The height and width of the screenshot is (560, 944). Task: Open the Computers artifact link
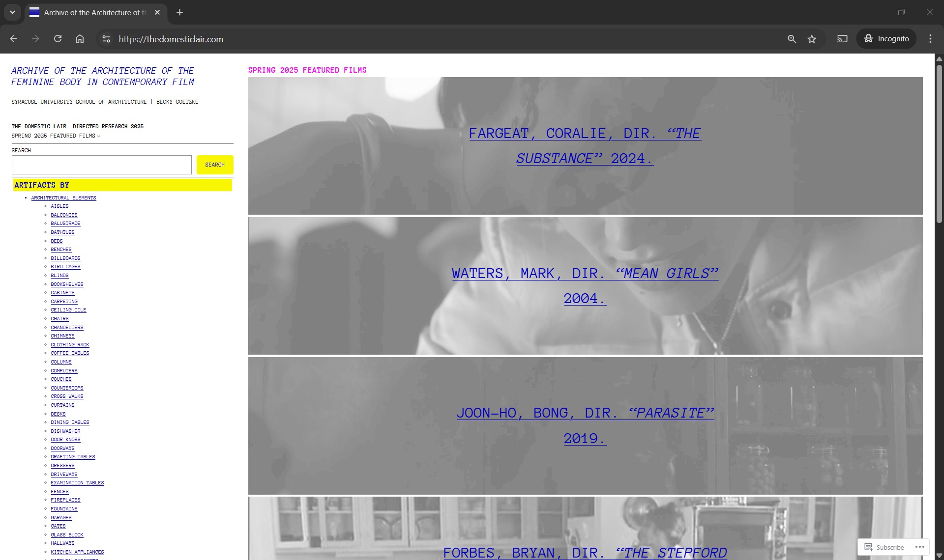[x=64, y=371]
